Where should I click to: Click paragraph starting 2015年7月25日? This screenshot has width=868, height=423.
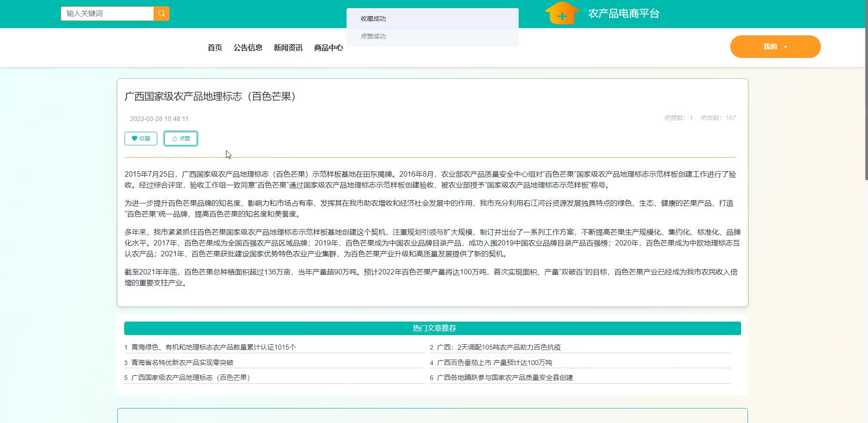point(430,180)
